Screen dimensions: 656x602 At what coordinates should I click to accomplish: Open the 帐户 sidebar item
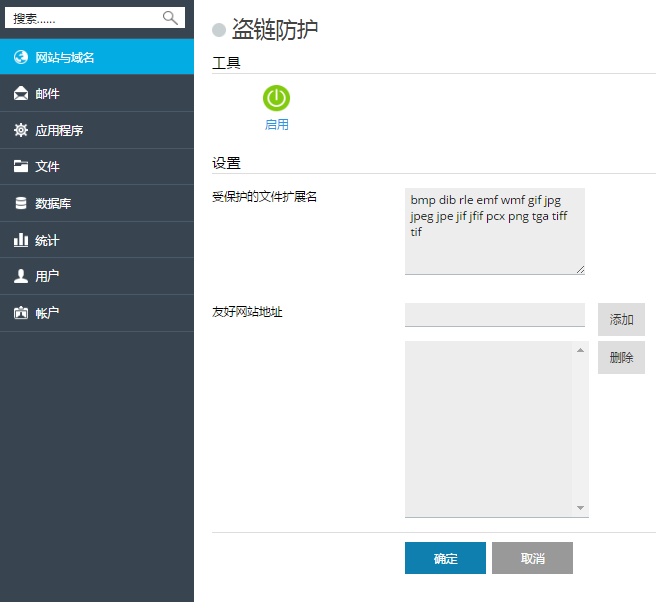tap(97, 313)
